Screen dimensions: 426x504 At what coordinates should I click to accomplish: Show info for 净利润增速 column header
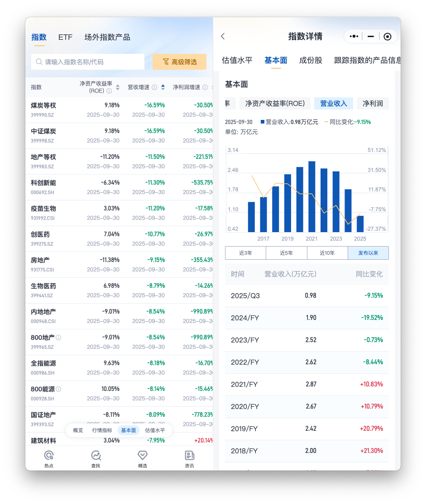point(205,87)
